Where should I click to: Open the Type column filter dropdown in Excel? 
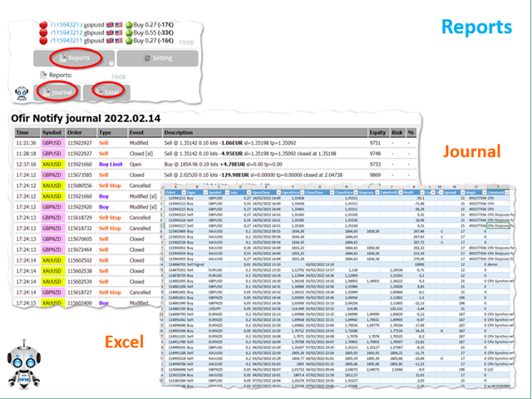[x=205, y=192]
